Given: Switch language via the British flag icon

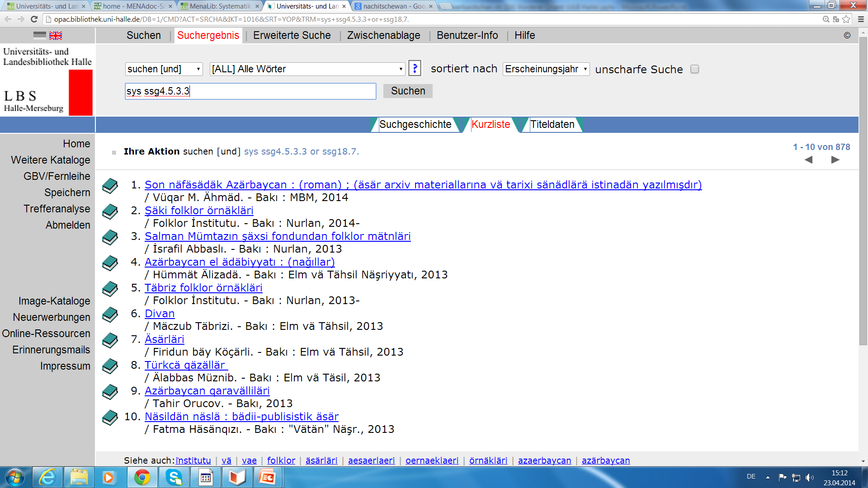Looking at the screenshot, I should (x=56, y=36).
